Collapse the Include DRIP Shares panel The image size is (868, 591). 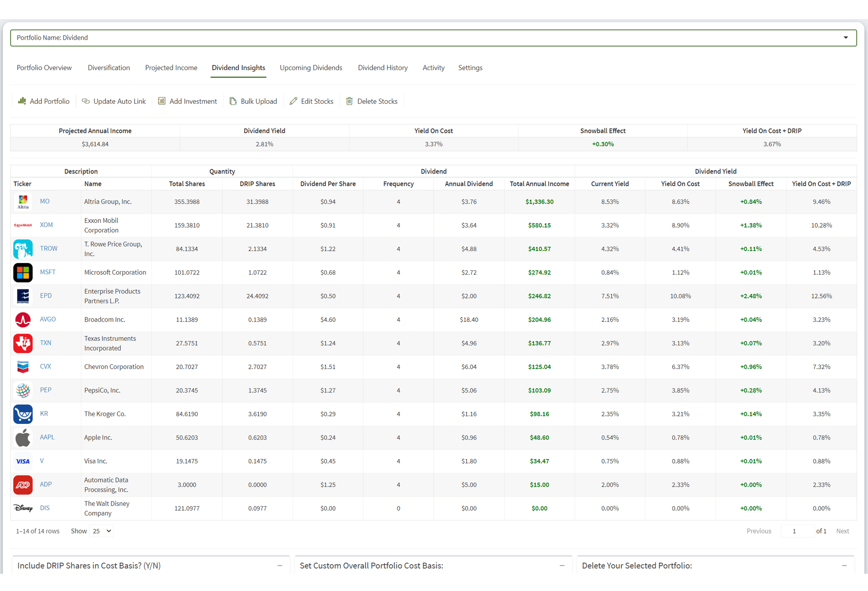tap(280, 566)
